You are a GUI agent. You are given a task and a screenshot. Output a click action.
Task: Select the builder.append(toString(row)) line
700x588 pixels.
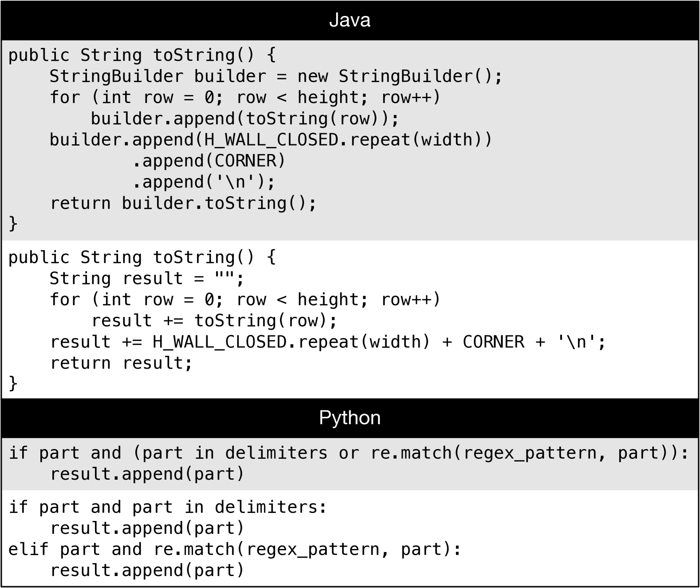(245, 118)
